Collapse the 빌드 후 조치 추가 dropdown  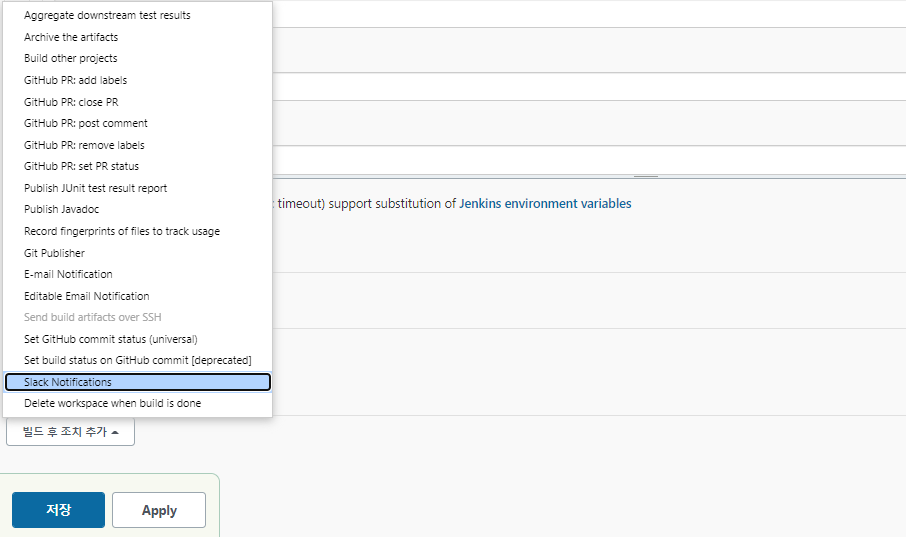pos(70,432)
